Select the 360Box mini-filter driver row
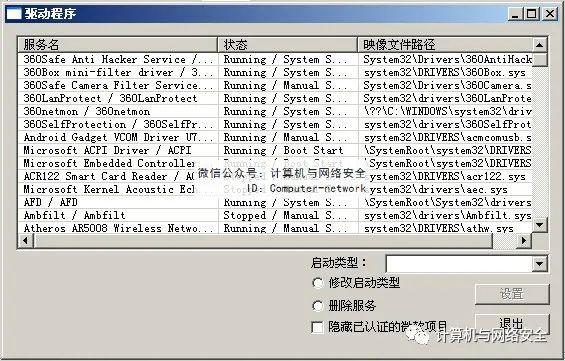The height and width of the screenshot is (361, 565). pos(275,72)
